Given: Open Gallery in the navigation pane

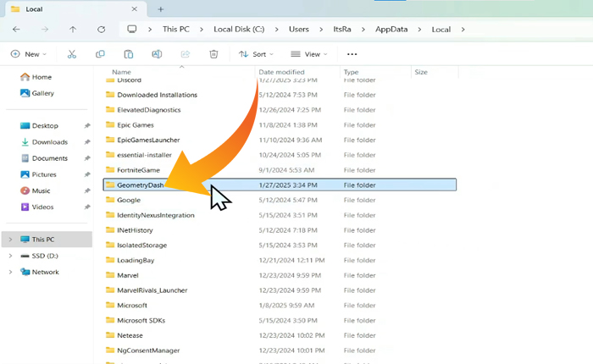Looking at the screenshot, I should point(42,93).
